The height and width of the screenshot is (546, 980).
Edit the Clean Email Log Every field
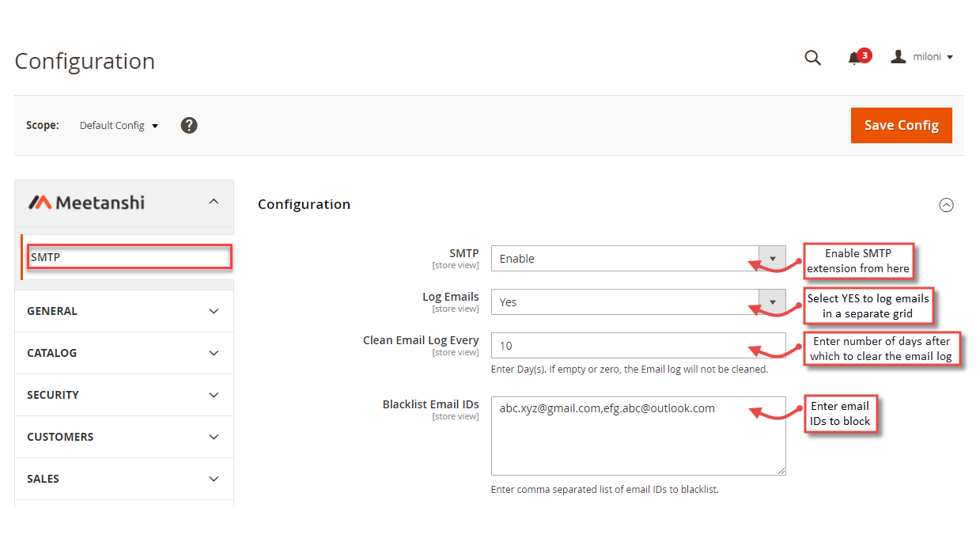[x=638, y=346]
